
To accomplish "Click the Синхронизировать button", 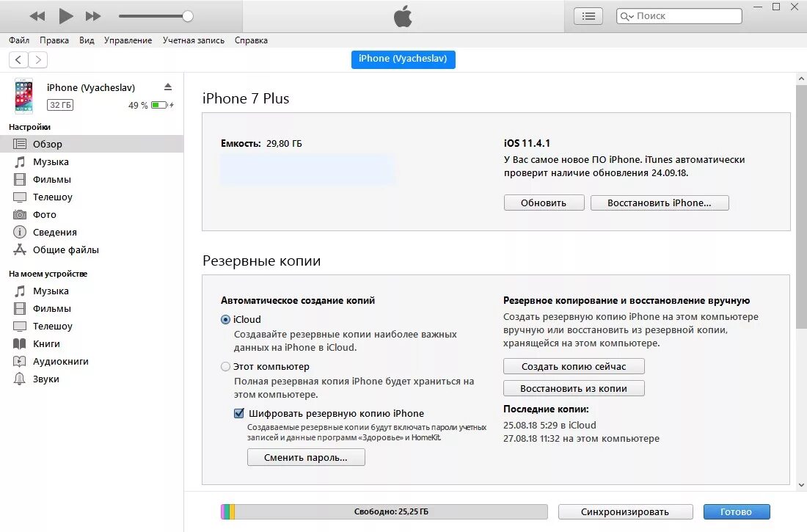I will (625, 512).
